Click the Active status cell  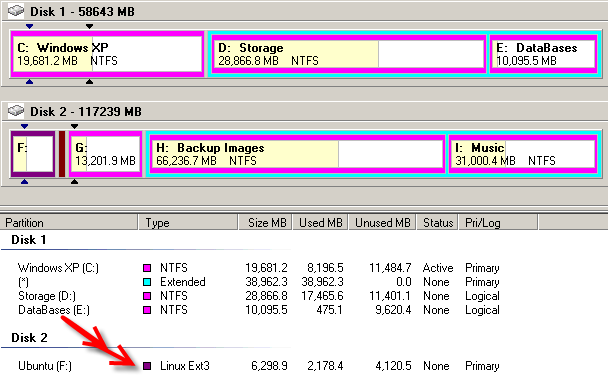point(438,268)
